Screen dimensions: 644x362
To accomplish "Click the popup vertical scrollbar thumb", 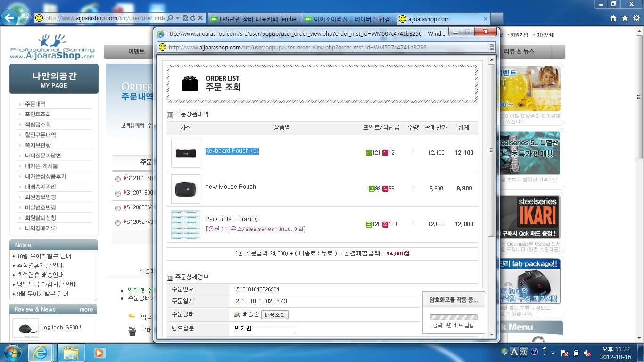I will click(491, 150).
